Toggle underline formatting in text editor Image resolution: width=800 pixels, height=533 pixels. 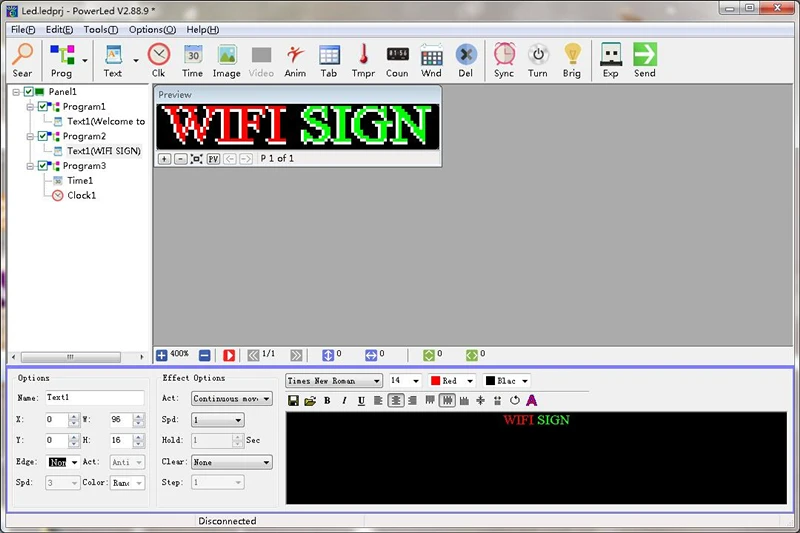pyautogui.click(x=361, y=401)
